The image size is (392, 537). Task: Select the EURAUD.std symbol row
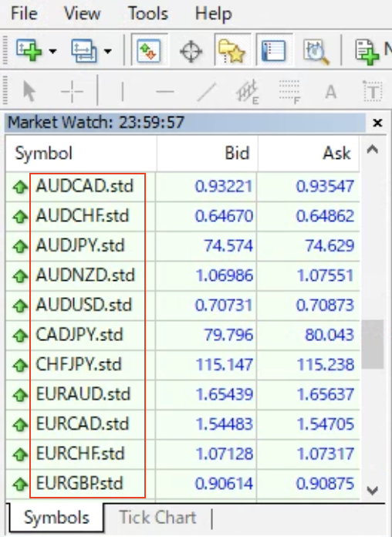[x=183, y=394]
